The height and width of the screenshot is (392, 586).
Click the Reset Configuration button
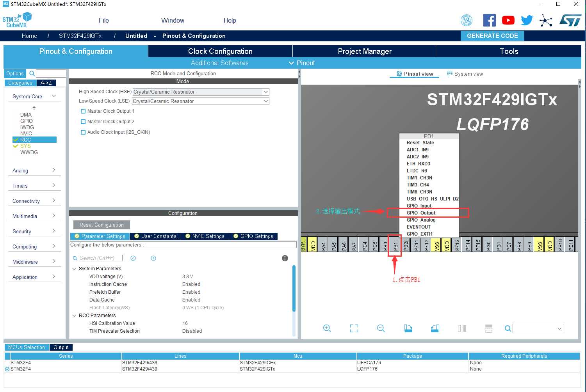click(102, 225)
